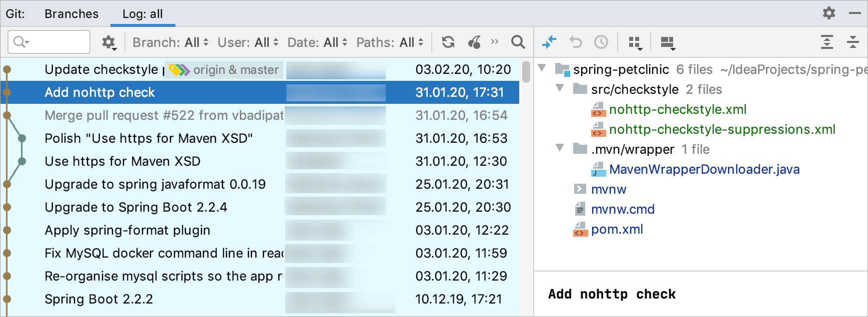868x317 pixels.
Task: Select commit Upgrade to Spring Boot 2.2.4
Action: point(260,207)
